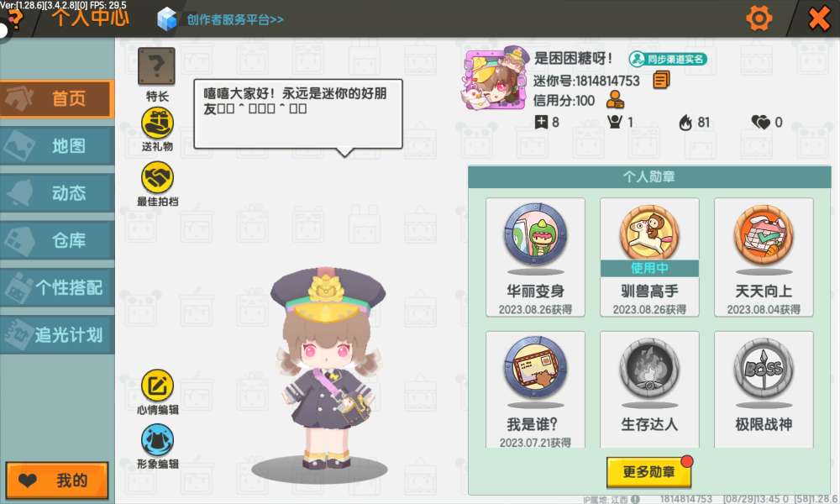Click the credit score person icon
840x504 pixels.
[615, 100]
